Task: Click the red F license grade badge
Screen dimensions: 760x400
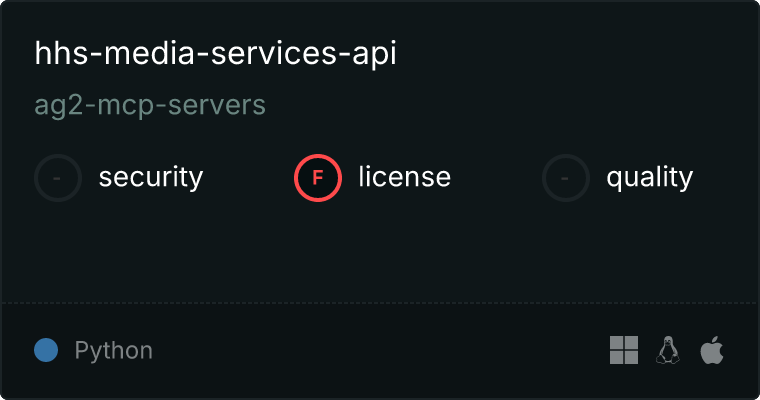Action: pyautogui.click(x=318, y=178)
